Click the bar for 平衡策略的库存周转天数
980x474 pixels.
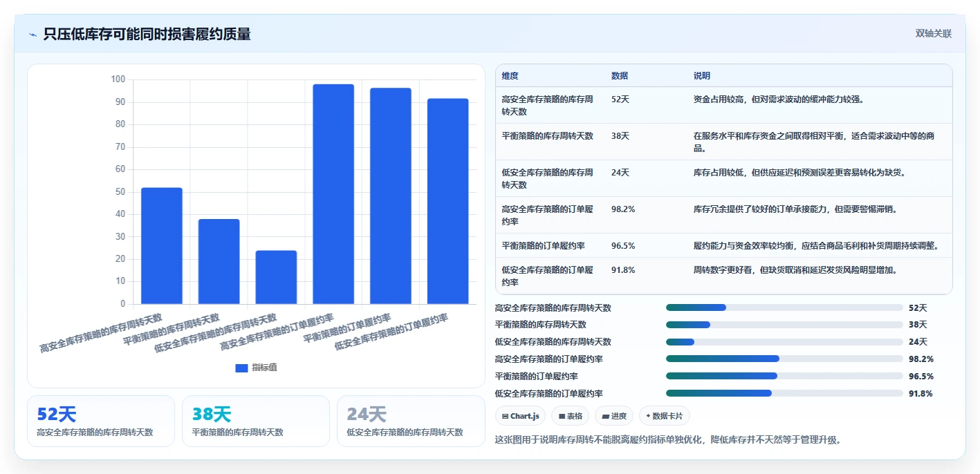[219, 262]
